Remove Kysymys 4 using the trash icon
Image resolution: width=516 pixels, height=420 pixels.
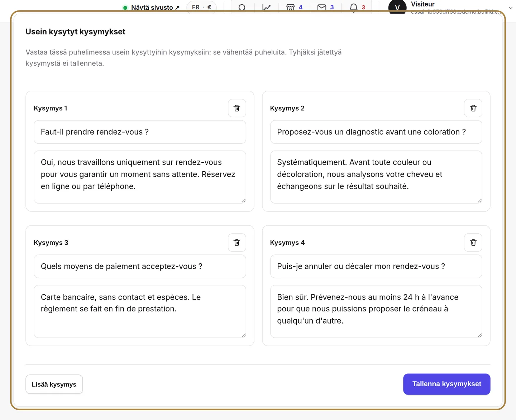point(473,243)
